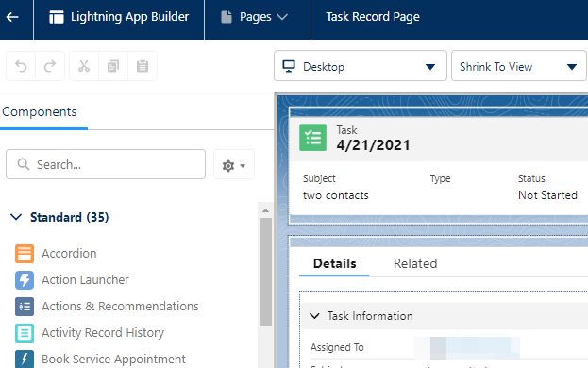Click the 'two contacts' subject value
The width and height of the screenshot is (588, 368).
click(x=336, y=195)
